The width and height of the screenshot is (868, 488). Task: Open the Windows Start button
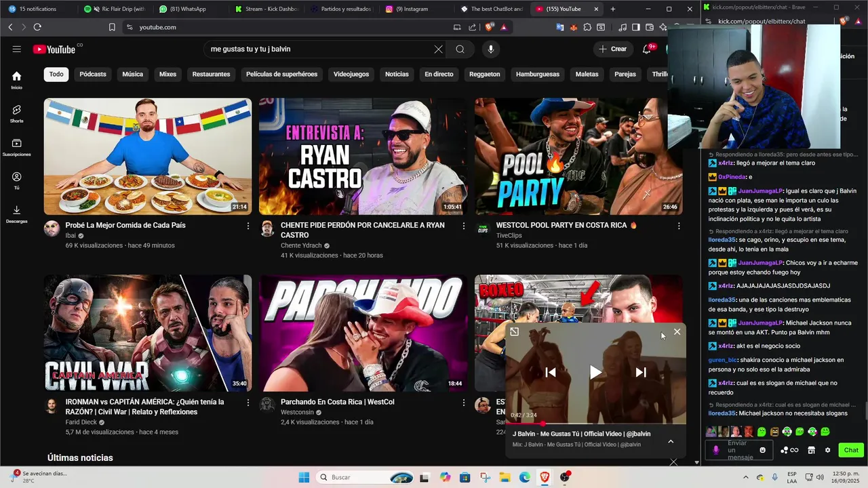tap(304, 477)
